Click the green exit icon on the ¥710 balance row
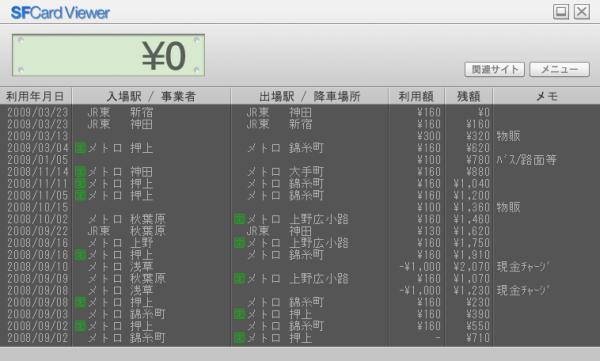This screenshot has width=600, height=361. pos(240,338)
